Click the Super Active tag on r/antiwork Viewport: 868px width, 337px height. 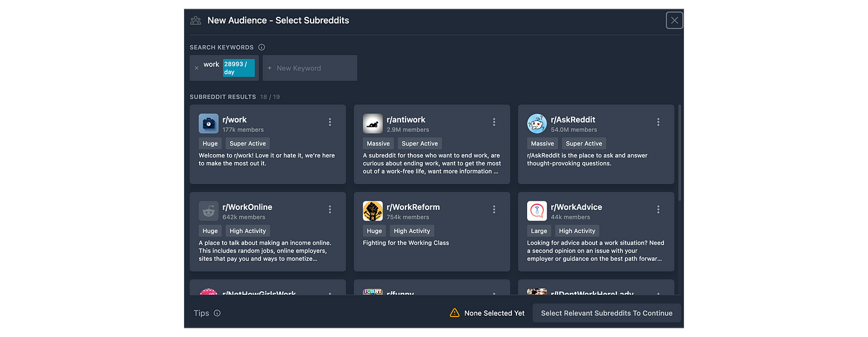pos(420,144)
